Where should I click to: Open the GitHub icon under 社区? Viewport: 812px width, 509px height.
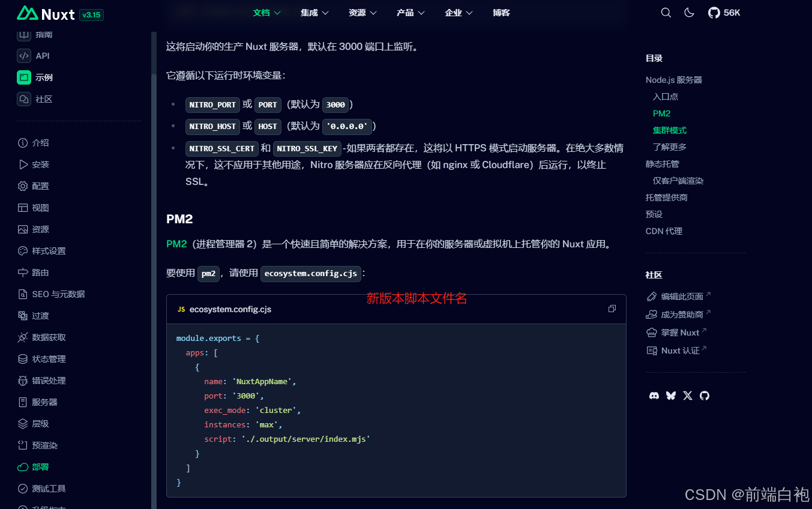[x=705, y=396]
